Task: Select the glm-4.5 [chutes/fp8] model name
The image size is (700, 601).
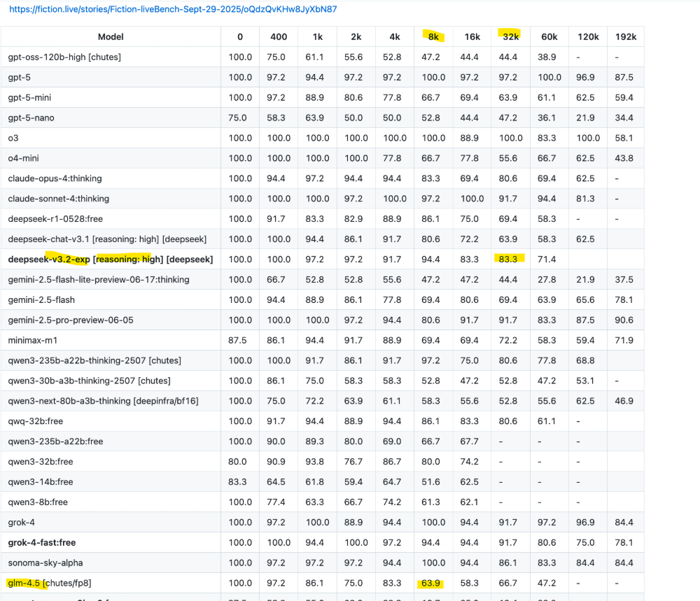Action: [x=49, y=583]
